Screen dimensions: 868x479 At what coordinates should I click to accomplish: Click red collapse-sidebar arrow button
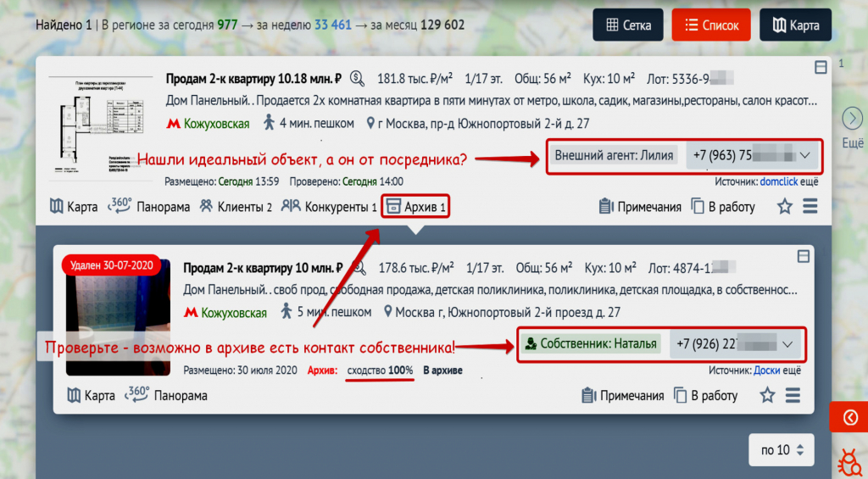point(850,417)
